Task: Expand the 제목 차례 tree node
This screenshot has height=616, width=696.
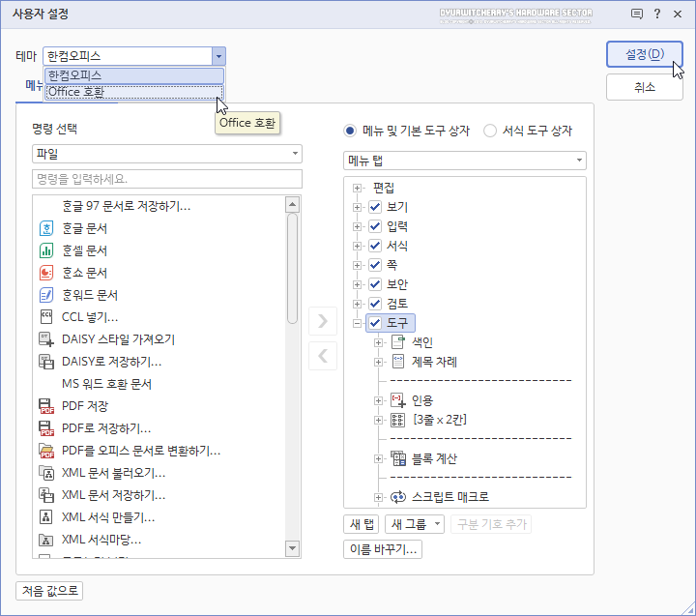Action: (x=378, y=362)
